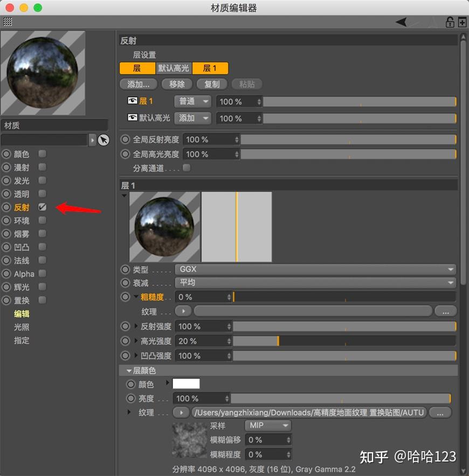Switch to the 默认高光 tab

tap(174, 68)
